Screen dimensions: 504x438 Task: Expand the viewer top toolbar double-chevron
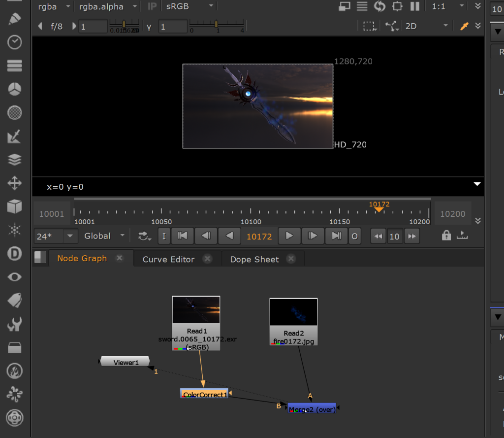[x=478, y=6]
